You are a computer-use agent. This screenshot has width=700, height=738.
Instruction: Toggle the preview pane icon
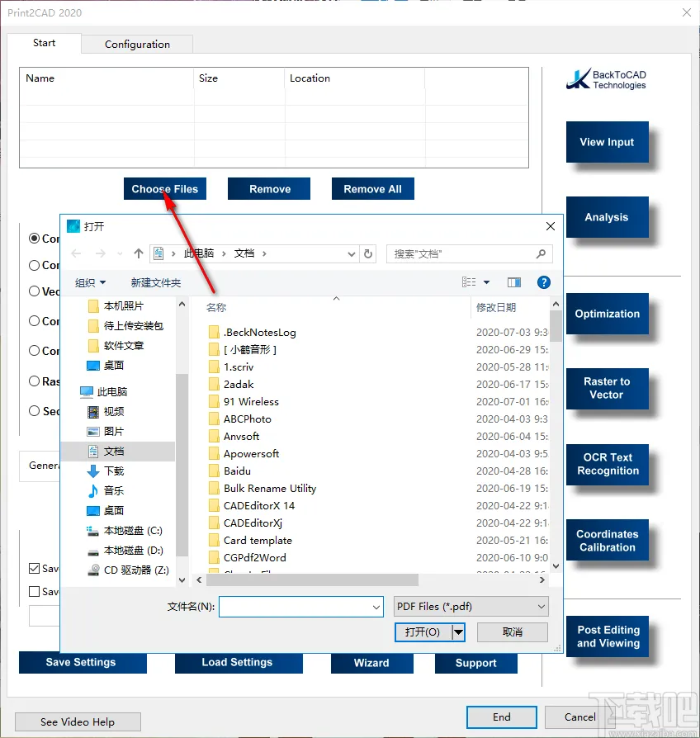[x=514, y=282]
